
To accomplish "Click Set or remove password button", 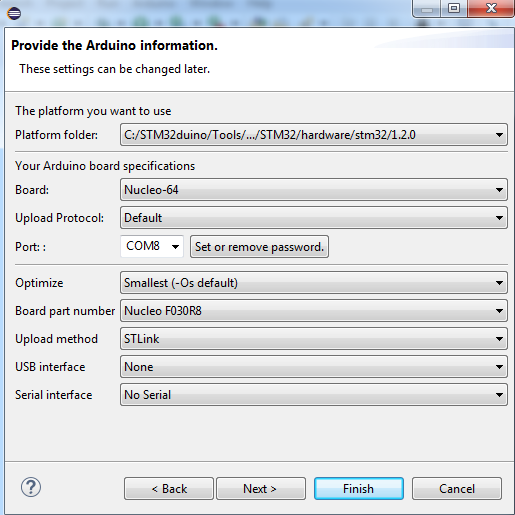I will pyautogui.click(x=259, y=247).
